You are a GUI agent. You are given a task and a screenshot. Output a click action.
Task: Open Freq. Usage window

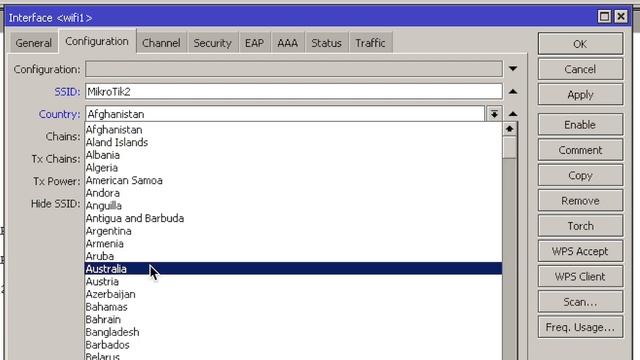click(580, 327)
